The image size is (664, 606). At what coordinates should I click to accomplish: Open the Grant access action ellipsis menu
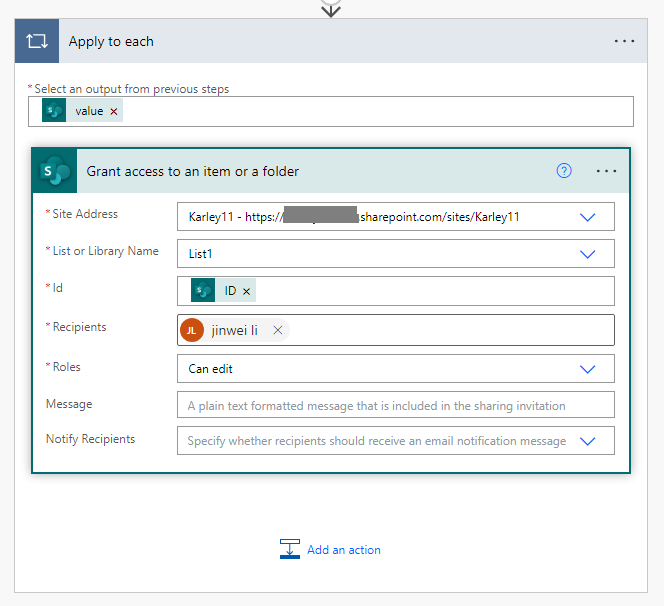606,171
